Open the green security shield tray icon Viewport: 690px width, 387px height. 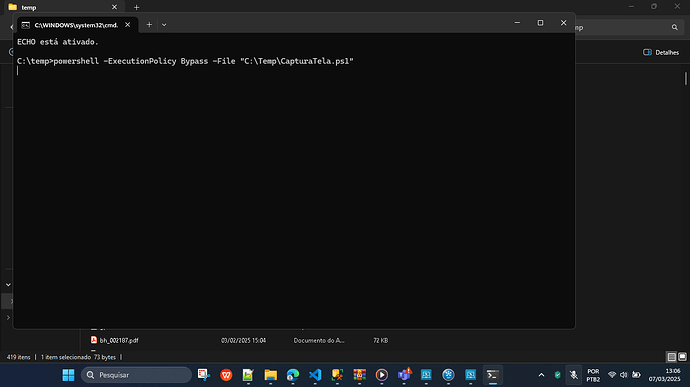558,375
